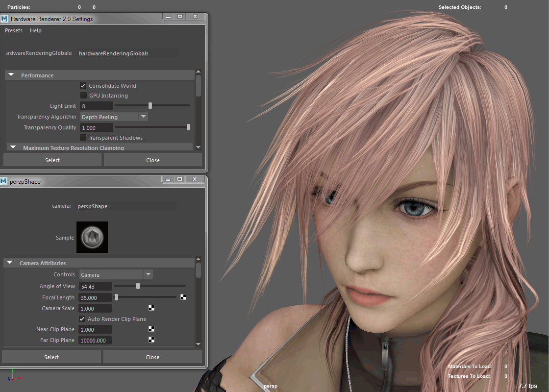549x392 pixels.
Task: Click the checker map button beside Far Clip Plane
Action: pos(151,340)
